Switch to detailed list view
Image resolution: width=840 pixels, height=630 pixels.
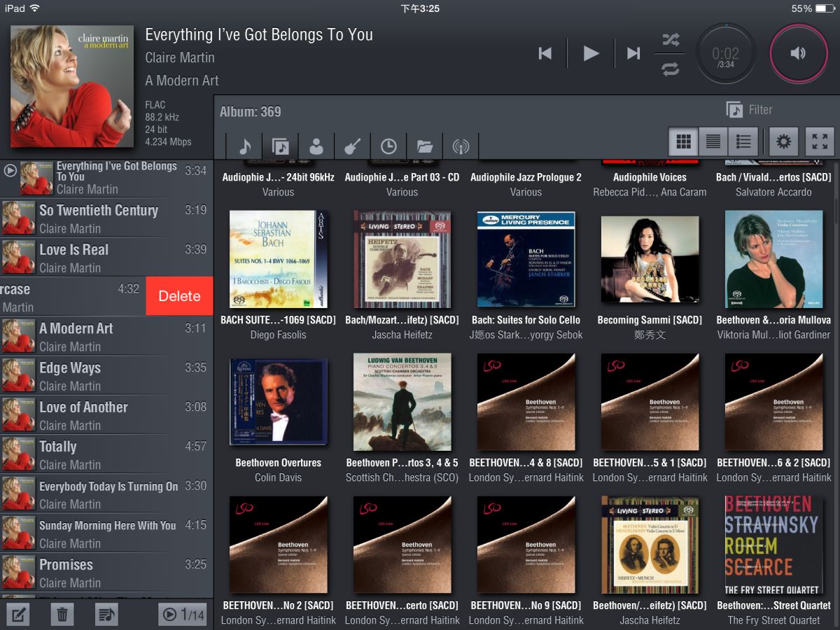(743, 141)
